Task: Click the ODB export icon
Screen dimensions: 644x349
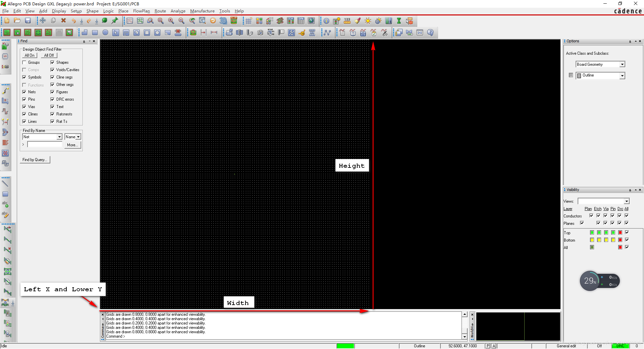Action: (229, 33)
